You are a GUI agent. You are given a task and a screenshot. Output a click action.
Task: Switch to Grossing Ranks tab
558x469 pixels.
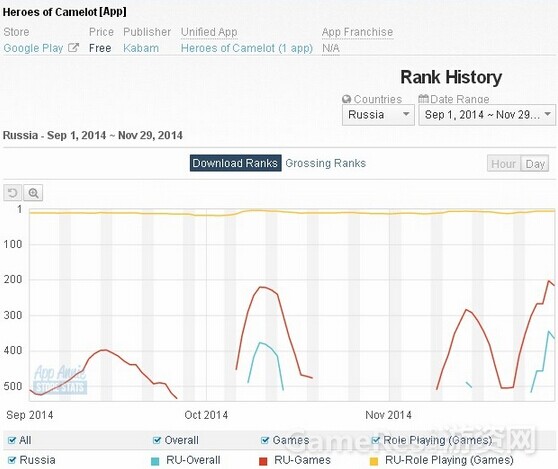(326, 163)
